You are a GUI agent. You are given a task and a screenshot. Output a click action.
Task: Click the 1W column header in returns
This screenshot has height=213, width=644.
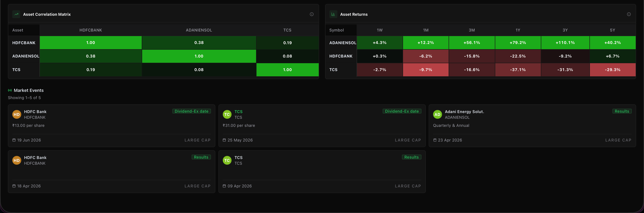(380, 30)
